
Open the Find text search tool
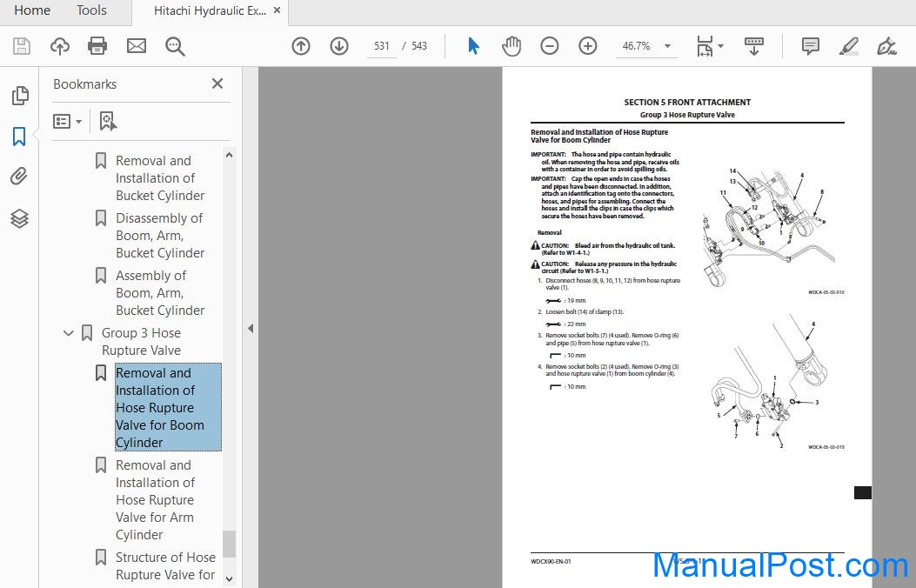175,46
